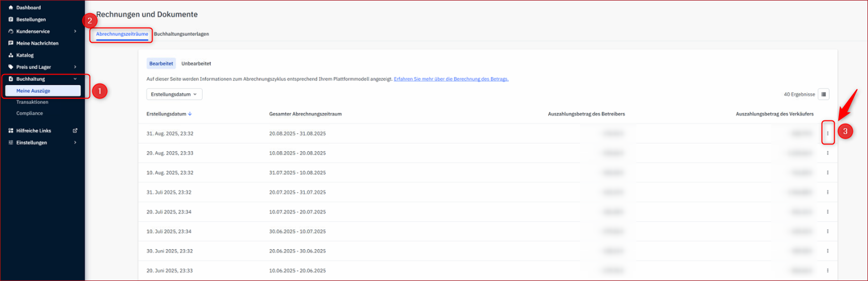Viewport: 868px width, 281px height.
Task: Open actions menu for 31. Juli 2025 row
Action: (827, 192)
